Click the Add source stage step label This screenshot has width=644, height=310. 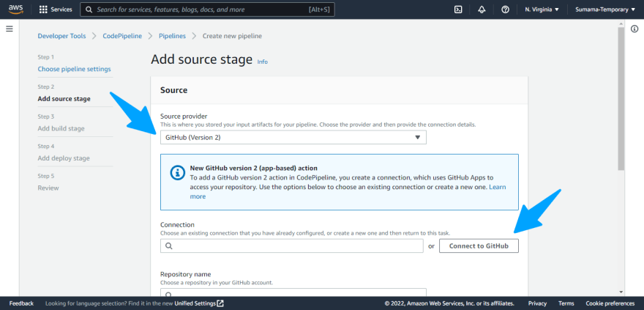[x=64, y=99]
